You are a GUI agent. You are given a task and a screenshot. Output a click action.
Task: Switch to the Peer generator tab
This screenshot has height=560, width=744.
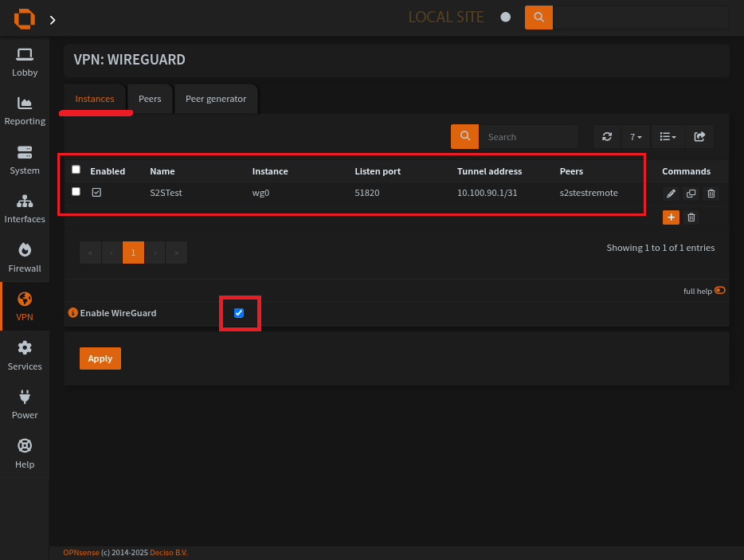216,99
